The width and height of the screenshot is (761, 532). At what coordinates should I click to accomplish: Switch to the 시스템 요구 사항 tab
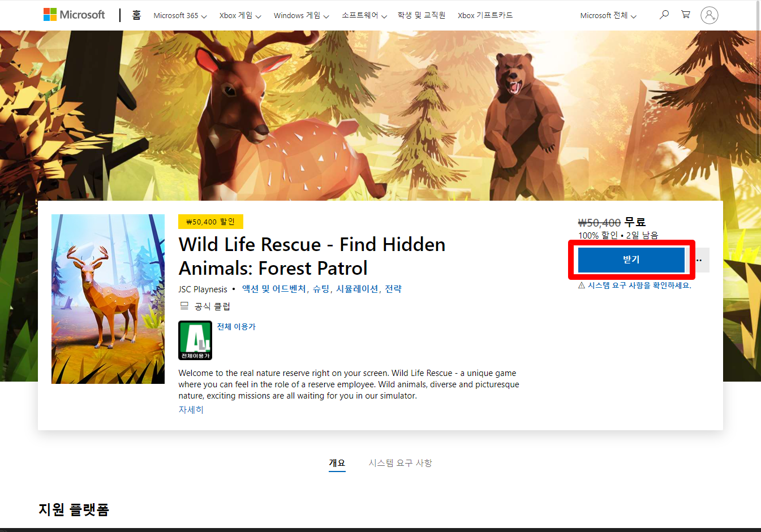point(401,463)
